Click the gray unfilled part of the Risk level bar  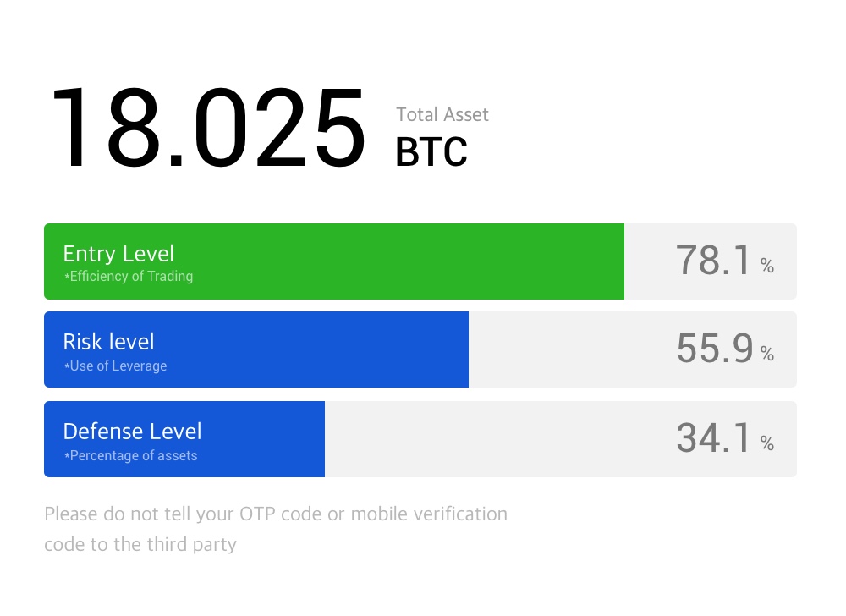[632, 349]
